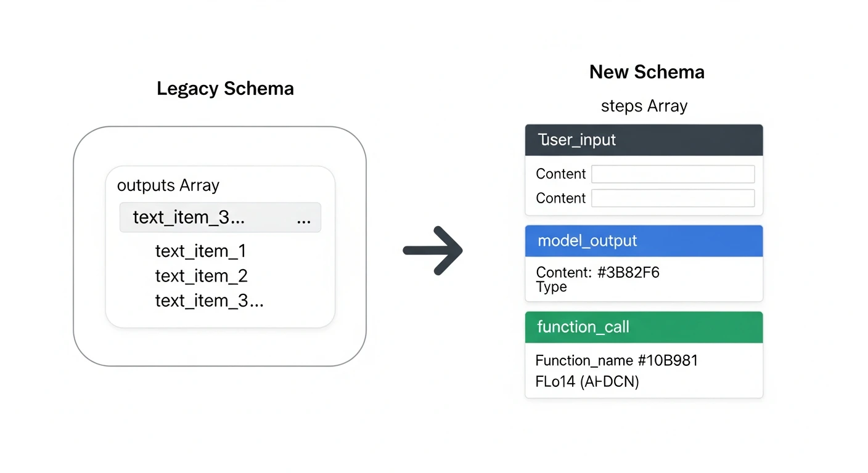Select the blue model_output header

click(x=644, y=241)
